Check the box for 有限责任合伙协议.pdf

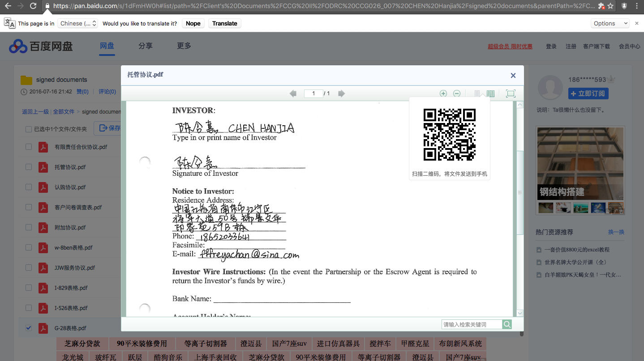click(x=29, y=147)
